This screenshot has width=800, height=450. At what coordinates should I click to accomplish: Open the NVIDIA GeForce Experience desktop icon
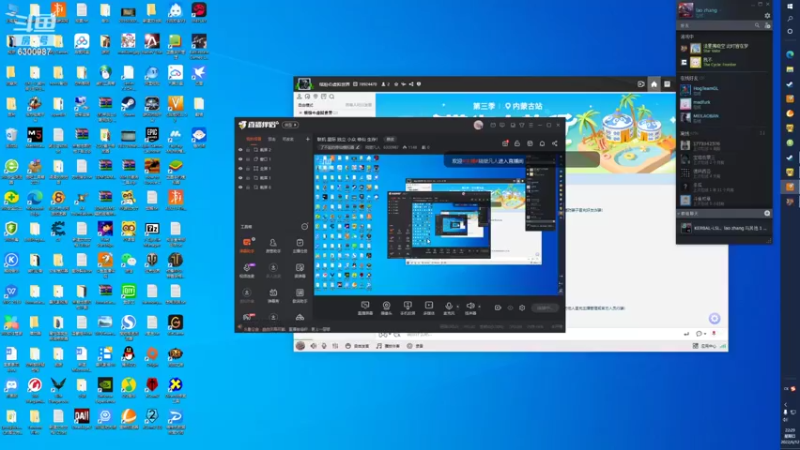105,390
